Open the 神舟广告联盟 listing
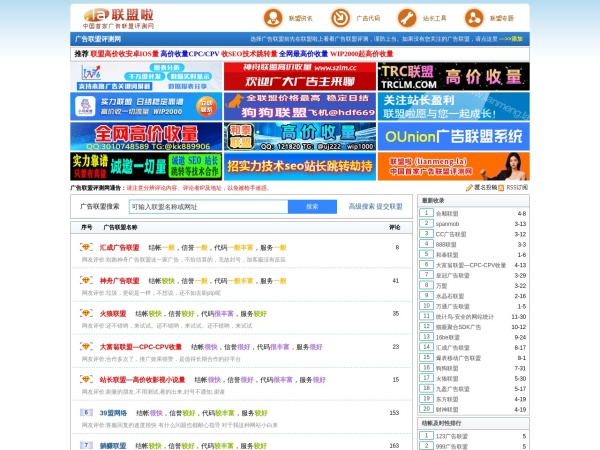 [119, 281]
